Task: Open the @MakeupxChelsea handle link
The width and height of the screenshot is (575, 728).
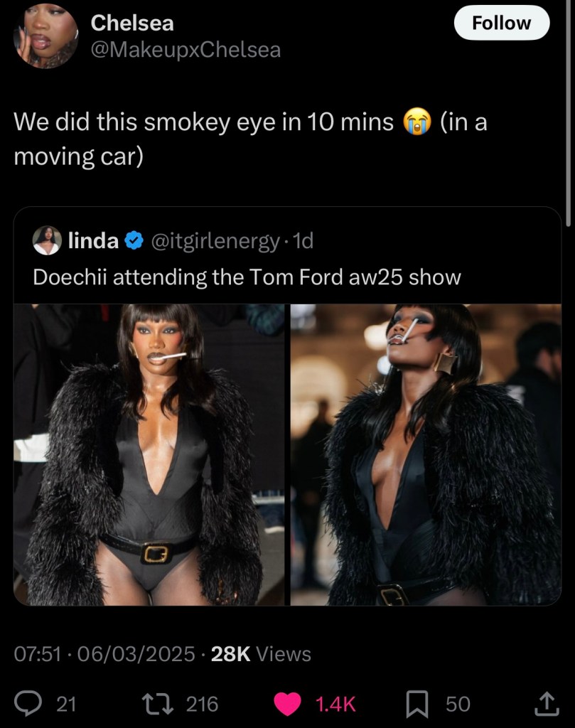Action: pyautogui.click(x=186, y=50)
